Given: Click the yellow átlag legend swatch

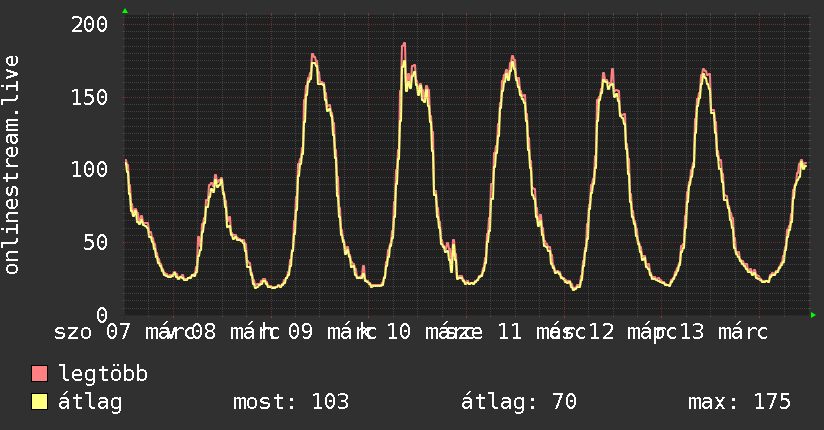Looking at the screenshot, I should (x=39, y=402).
